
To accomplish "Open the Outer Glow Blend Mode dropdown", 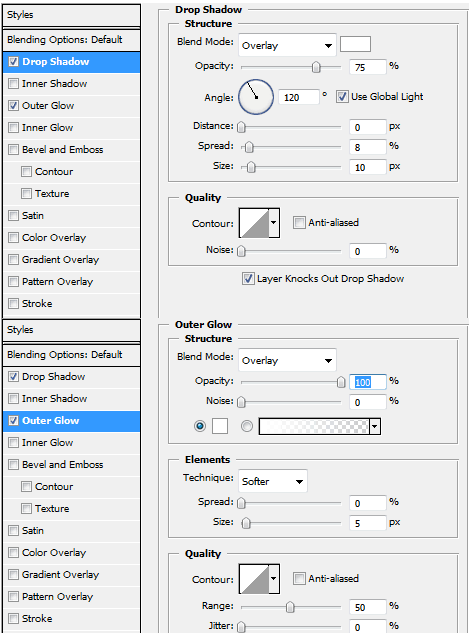I will [x=287, y=360].
